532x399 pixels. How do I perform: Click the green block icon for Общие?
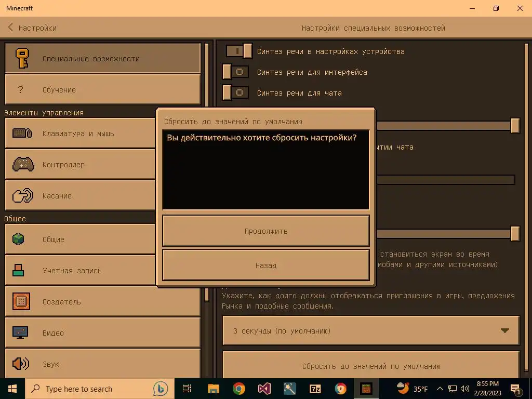[18, 239]
